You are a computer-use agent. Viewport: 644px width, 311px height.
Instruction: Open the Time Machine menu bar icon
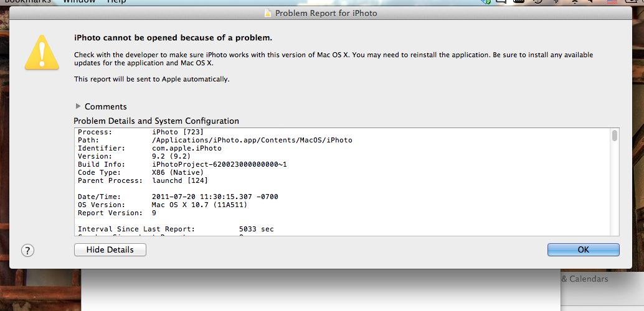(537, 2)
